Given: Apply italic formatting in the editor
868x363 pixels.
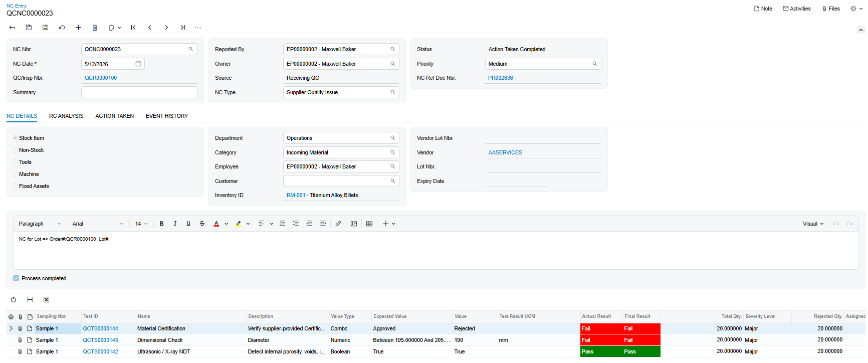Looking at the screenshot, I should [x=175, y=224].
